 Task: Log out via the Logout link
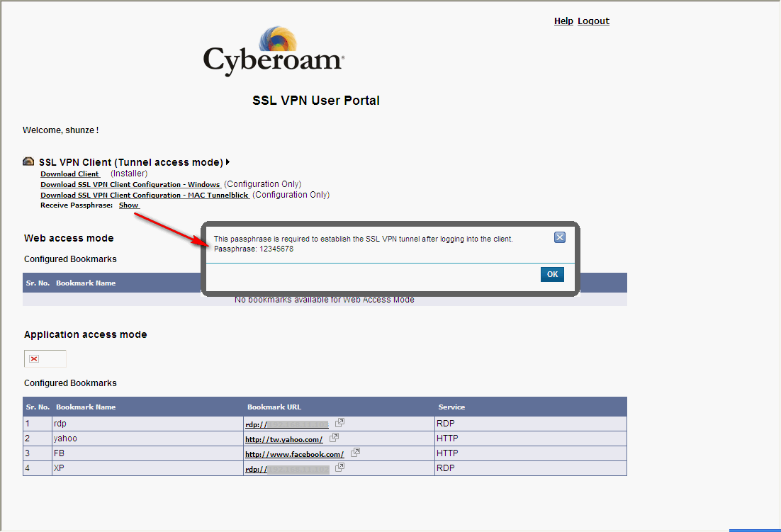coord(593,21)
